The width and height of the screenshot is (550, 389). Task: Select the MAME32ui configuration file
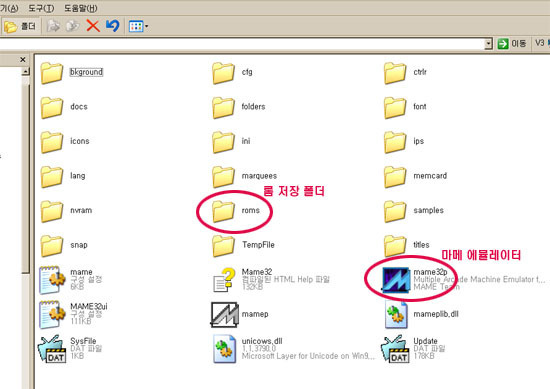[x=73, y=314]
